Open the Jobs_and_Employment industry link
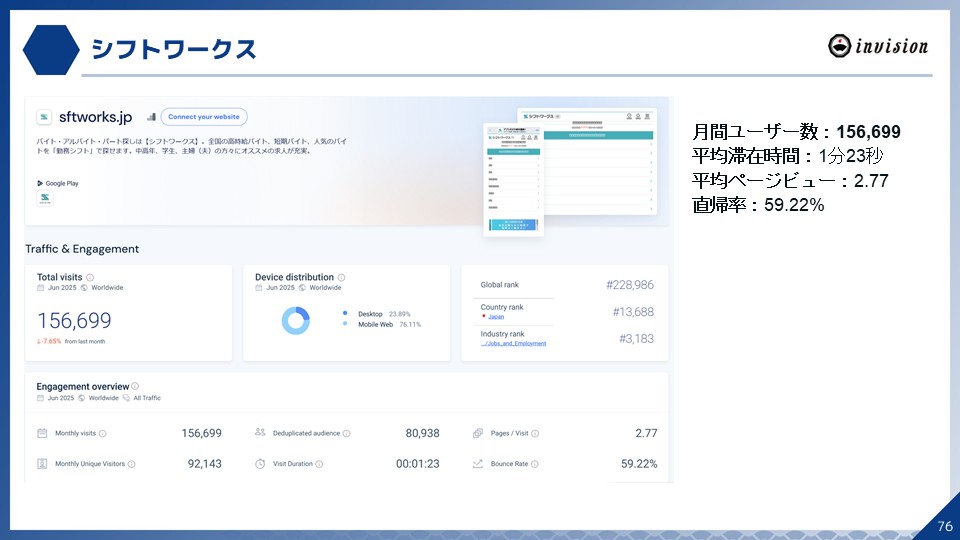The width and height of the screenshot is (960, 540). [513, 343]
